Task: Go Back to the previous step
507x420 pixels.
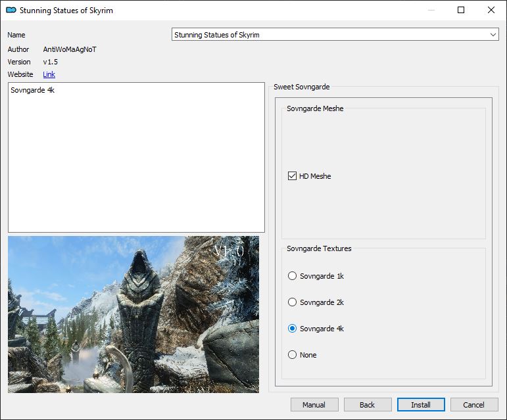Action: pos(368,405)
